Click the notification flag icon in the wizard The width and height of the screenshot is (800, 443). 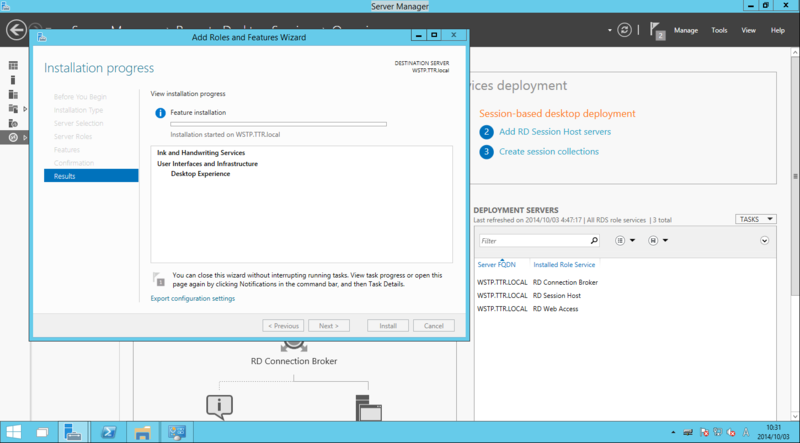coord(159,279)
